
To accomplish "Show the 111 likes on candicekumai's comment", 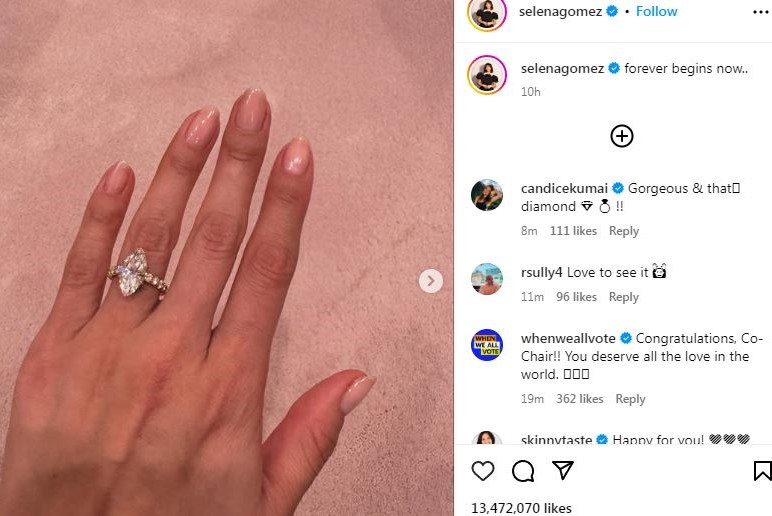I will click(x=573, y=231).
